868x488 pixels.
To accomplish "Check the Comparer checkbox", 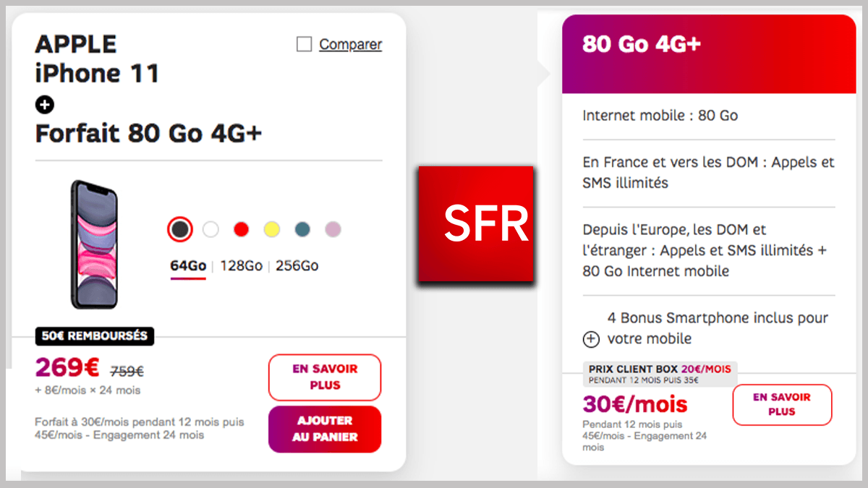I will pyautogui.click(x=305, y=45).
